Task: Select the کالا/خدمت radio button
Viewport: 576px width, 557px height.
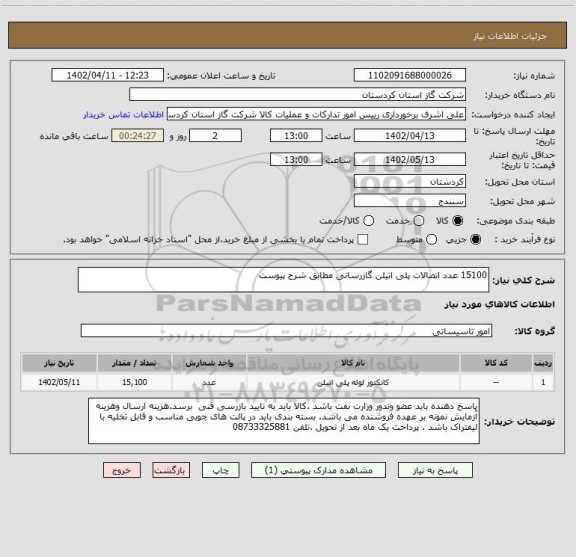Action: coord(368,221)
